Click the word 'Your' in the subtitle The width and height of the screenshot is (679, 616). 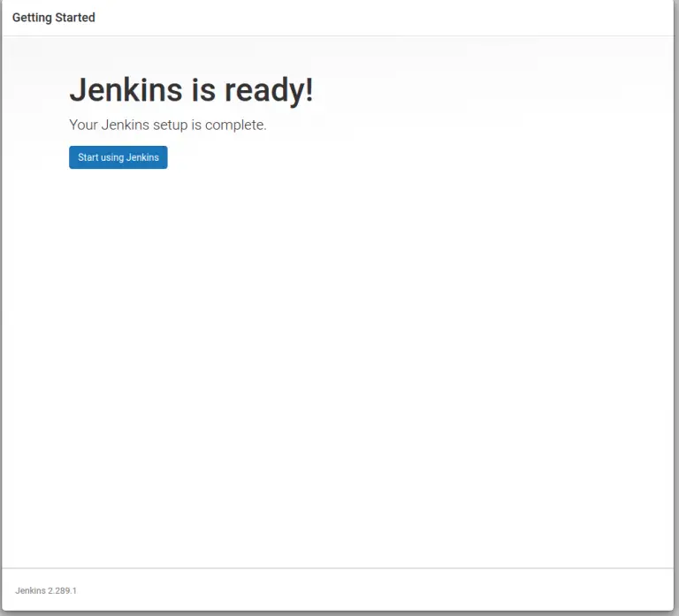[x=83, y=125]
